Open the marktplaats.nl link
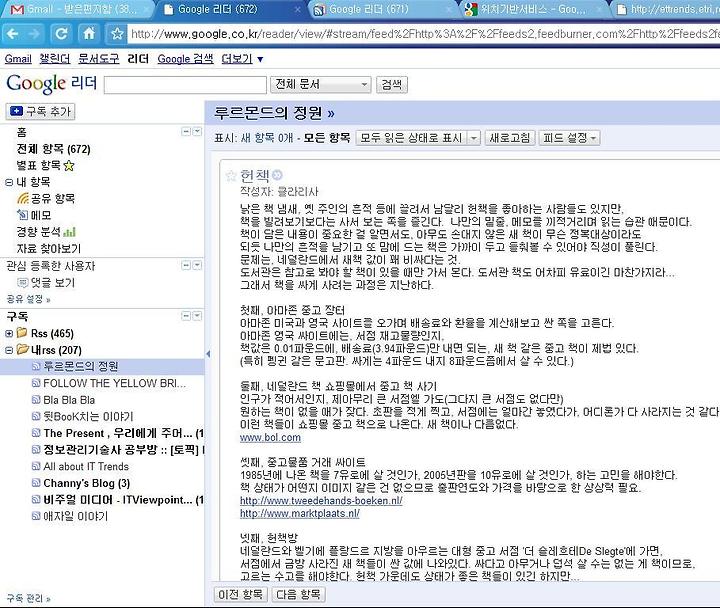 [299, 513]
